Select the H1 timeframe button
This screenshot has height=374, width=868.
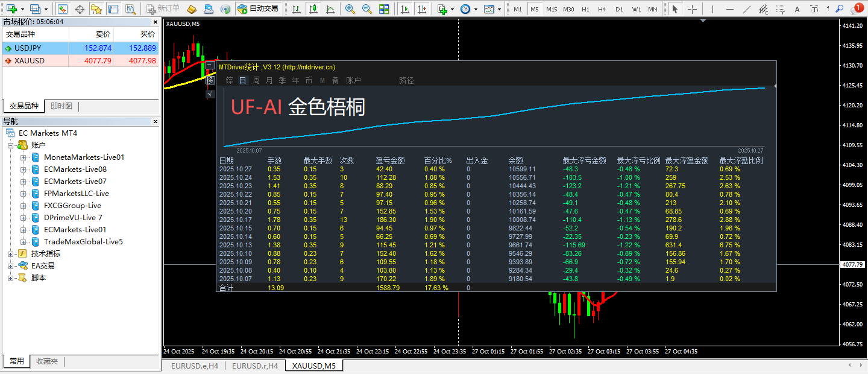point(585,9)
